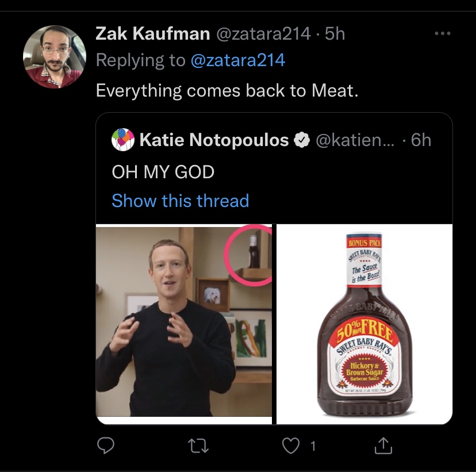Open the Zak Kaufman display name

click(x=152, y=34)
